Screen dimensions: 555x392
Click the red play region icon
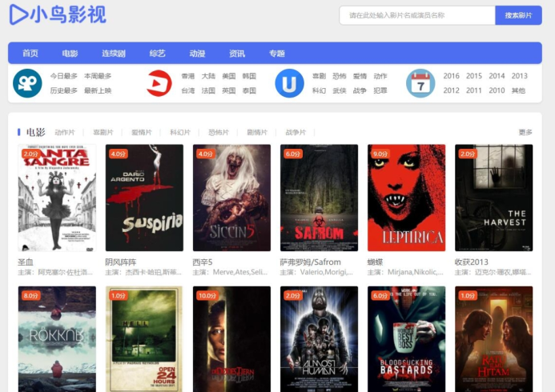coord(159,83)
